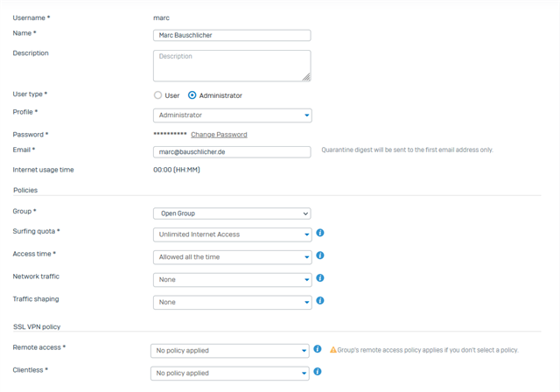560x392 pixels.
Task: Click info icon for Network traffic
Action: pos(320,278)
